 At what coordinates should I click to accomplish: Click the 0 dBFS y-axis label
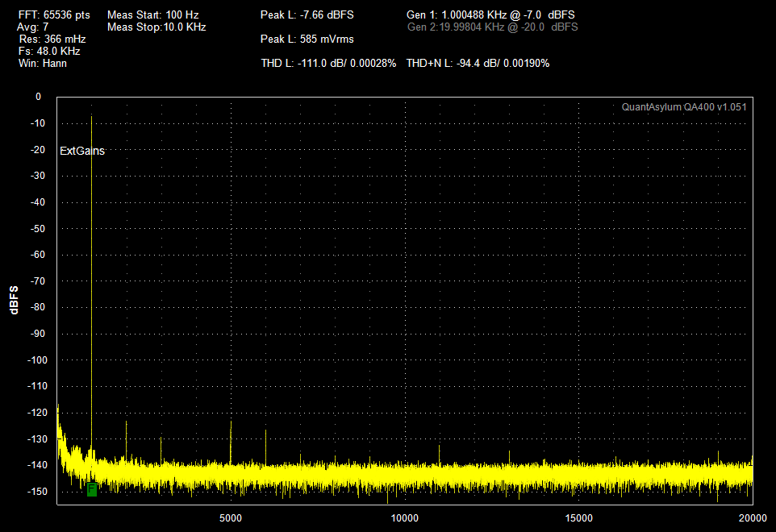click(x=38, y=97)
